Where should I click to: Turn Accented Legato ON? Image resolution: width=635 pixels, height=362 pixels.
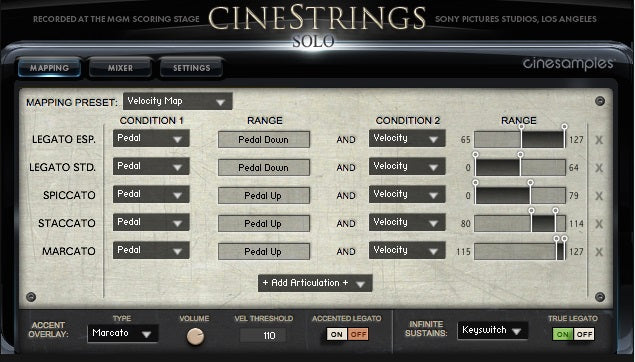(337, 334)
